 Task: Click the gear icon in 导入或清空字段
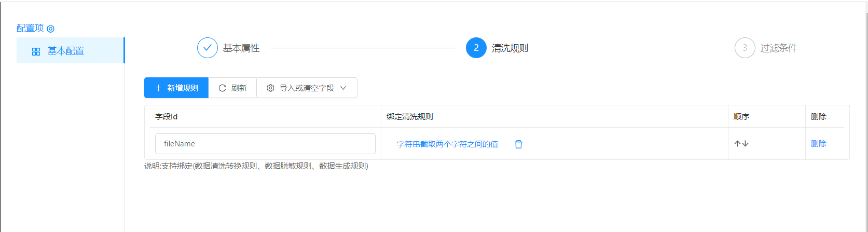[270, 88]
